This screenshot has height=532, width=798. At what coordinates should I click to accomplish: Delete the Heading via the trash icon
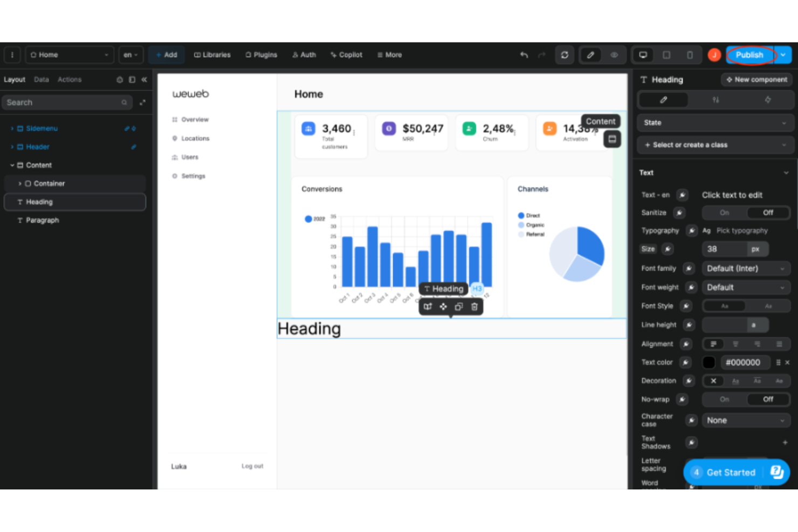[474, 306]
